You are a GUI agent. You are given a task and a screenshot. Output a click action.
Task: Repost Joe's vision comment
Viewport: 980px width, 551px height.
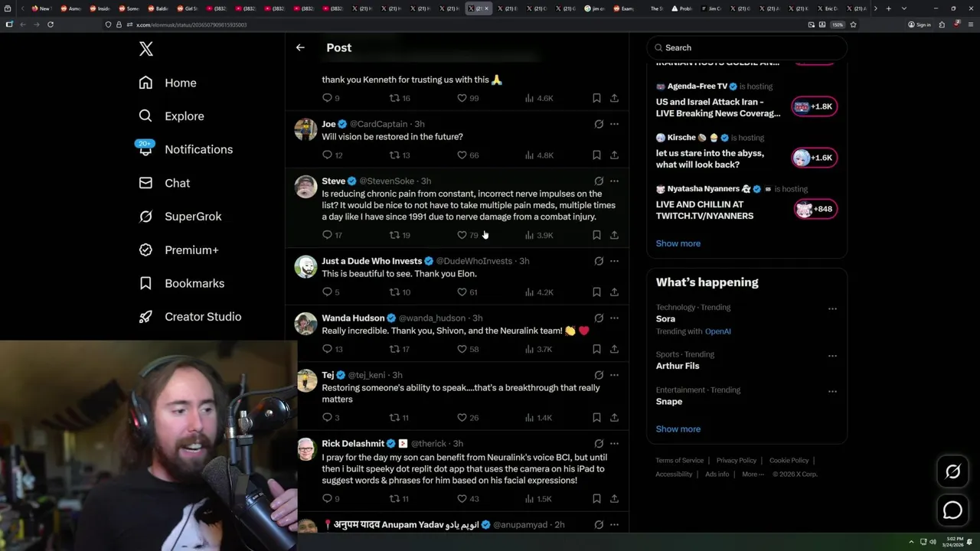pos(400,155)
